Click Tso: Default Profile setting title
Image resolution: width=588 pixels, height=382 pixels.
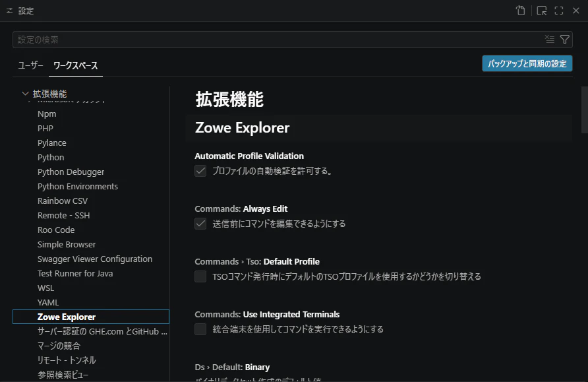pyautogui.click(x=257, y=261)
